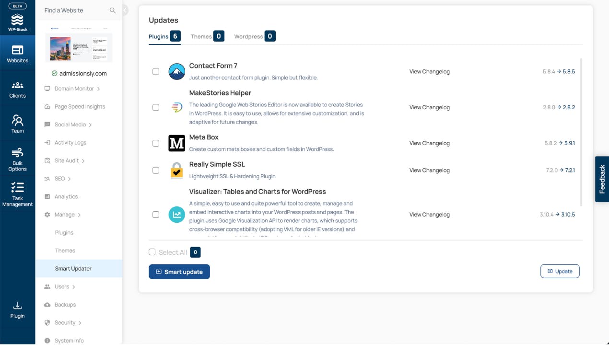609x364 pixels.
Task: Expand the Users menu chevron
Action: [73, 287]
